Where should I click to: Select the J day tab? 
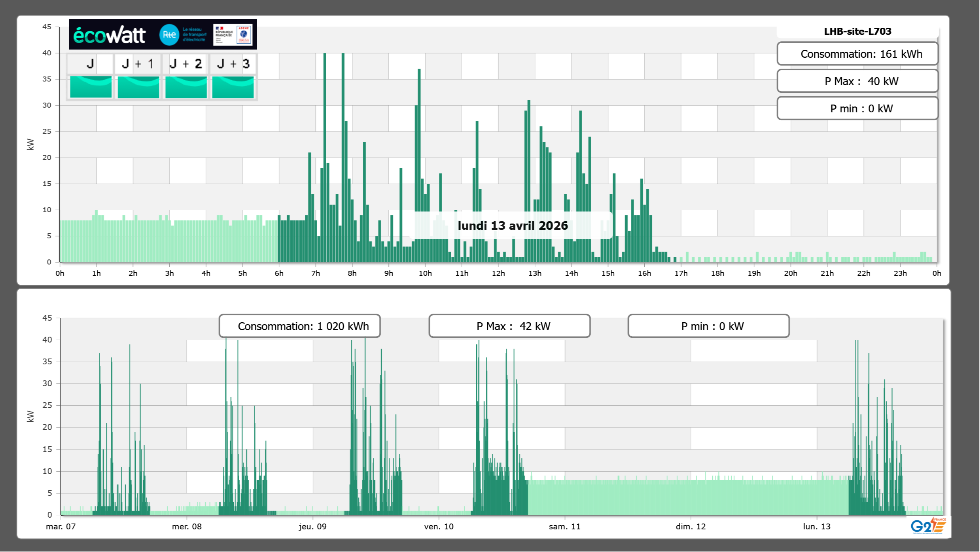[90, 64]
